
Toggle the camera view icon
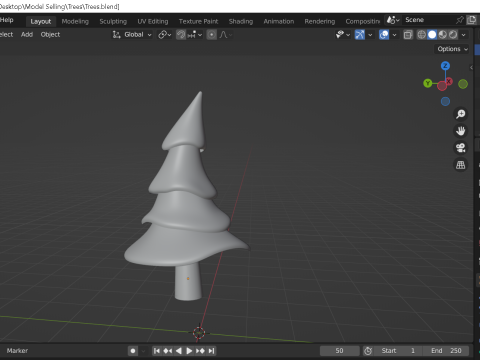click(x=461, y=148)
